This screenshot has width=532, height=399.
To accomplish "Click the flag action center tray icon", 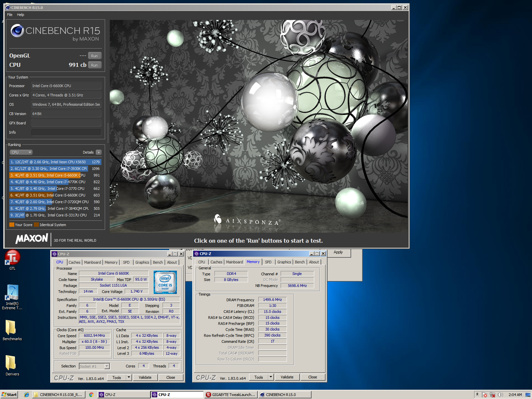I will [484, 395].
